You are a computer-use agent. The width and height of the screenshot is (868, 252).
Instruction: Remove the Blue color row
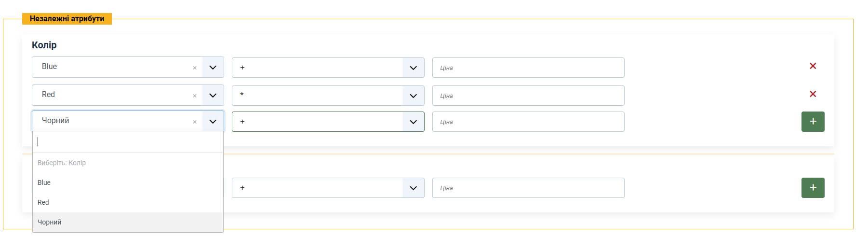coord(813,66)
